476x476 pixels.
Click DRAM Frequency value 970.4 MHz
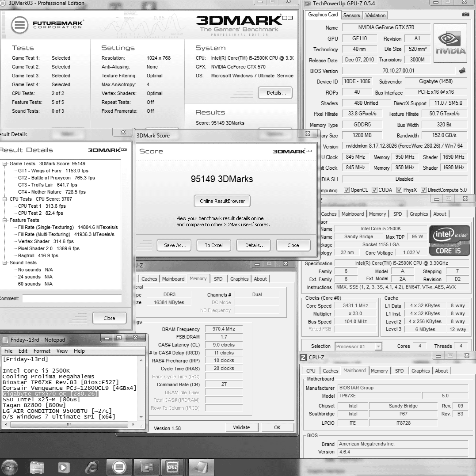pyautogui.click(x=224, y=329)
